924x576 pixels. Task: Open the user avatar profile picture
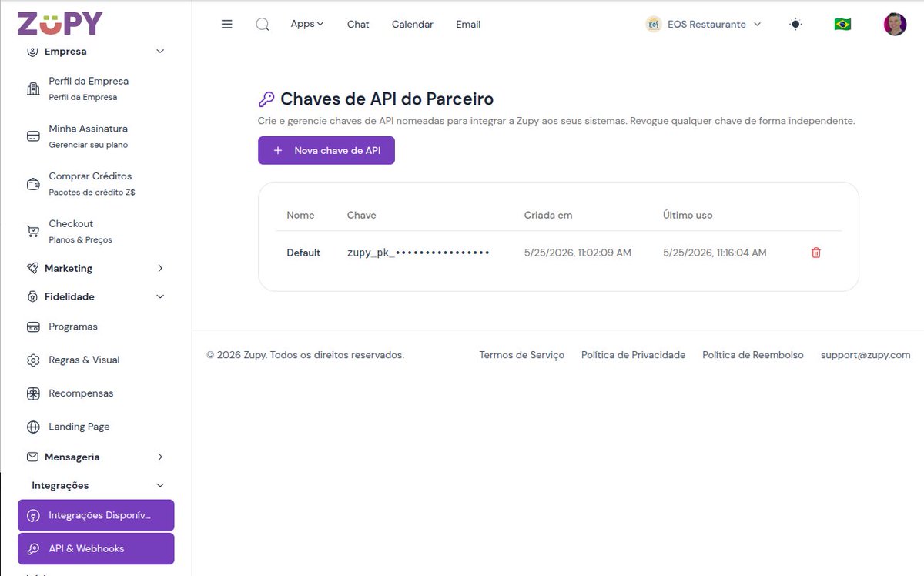[x=895, y=24]
